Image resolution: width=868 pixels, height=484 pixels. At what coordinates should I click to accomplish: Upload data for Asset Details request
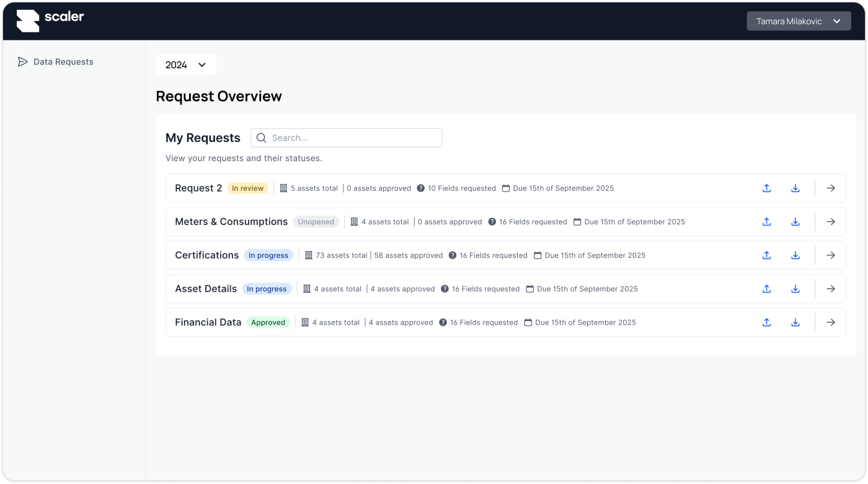pyautogui.click(x=766, y=289)
